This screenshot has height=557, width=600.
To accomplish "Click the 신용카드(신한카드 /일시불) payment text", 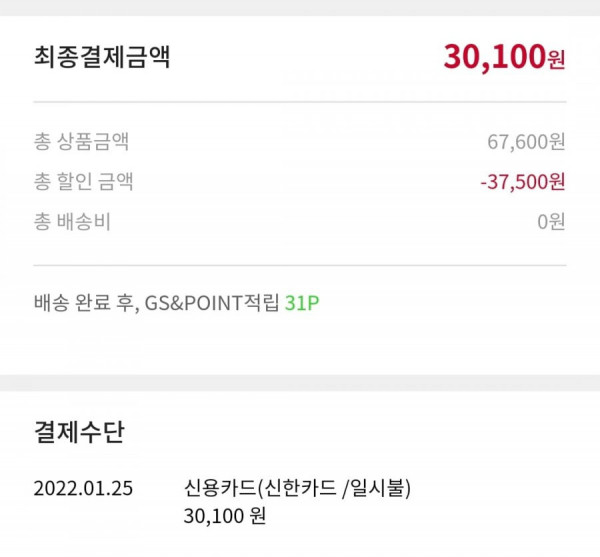I will 297,489.
